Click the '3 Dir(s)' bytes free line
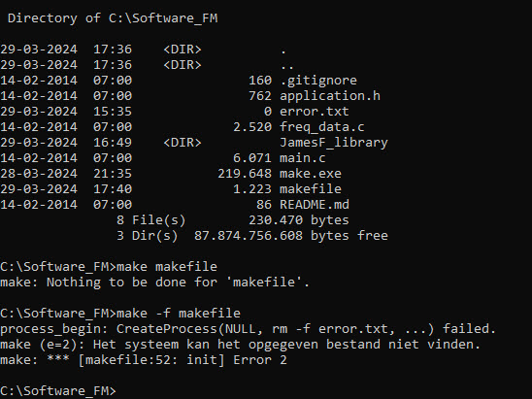This screenshot has height=399, width=532. 252,236
